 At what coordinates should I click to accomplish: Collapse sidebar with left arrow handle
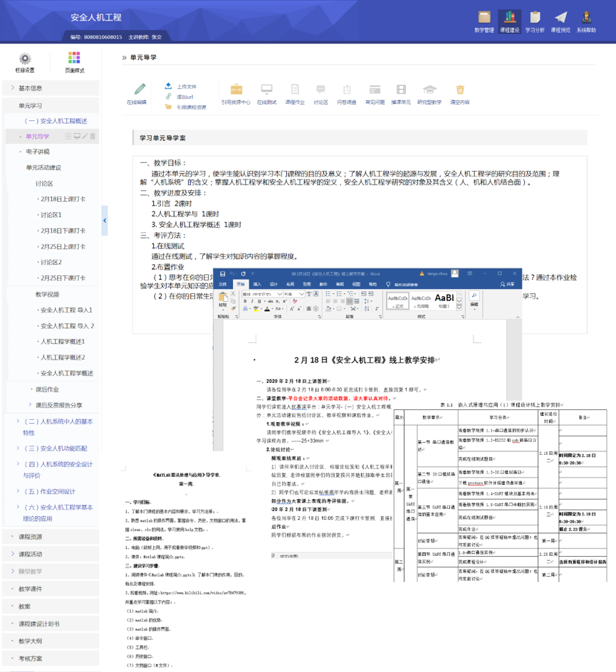(105, 221)
